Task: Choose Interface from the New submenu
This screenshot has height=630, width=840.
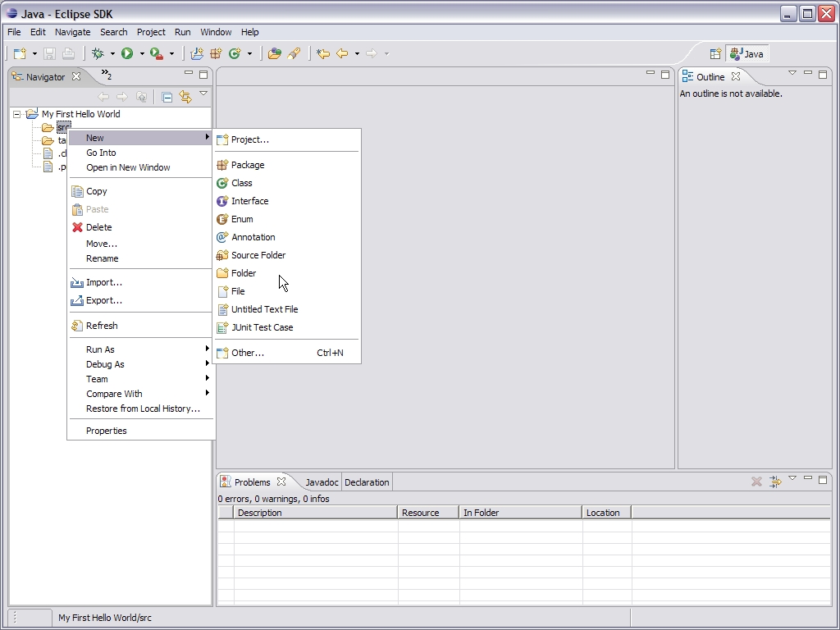Action: (x=286, y=202)
